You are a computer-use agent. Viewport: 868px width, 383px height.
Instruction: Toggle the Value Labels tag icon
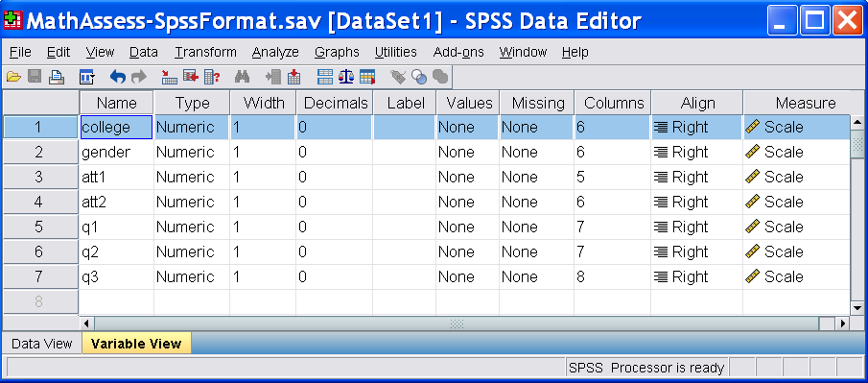(397, 77)
